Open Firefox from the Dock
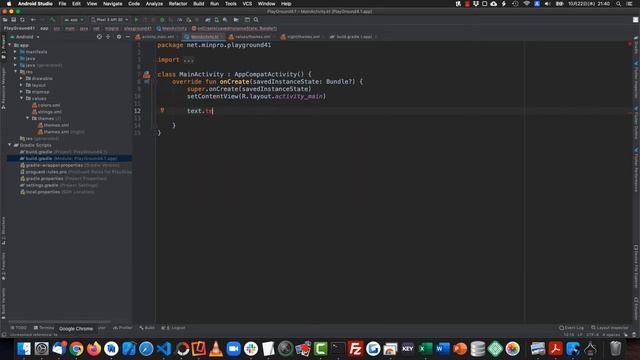 (94, 349)
